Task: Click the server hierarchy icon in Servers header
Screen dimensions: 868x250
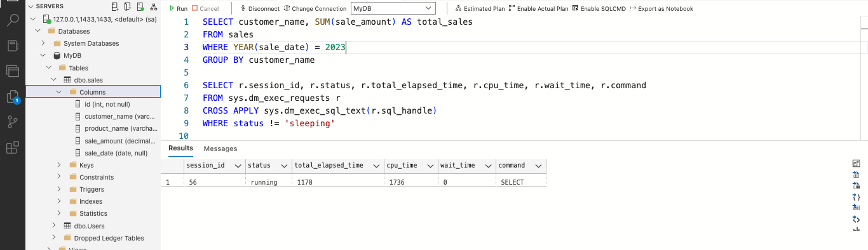Action: [x=153, y=6]
